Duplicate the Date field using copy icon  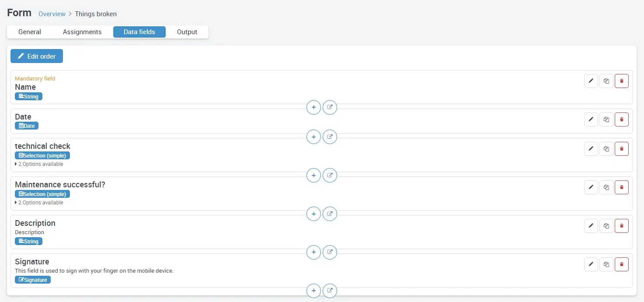tap(606, 119)
